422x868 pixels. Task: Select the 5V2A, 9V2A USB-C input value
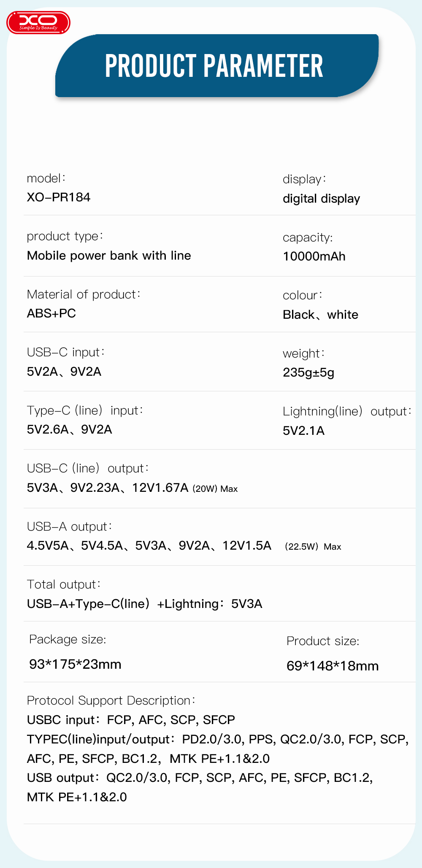tap(64, 372)
